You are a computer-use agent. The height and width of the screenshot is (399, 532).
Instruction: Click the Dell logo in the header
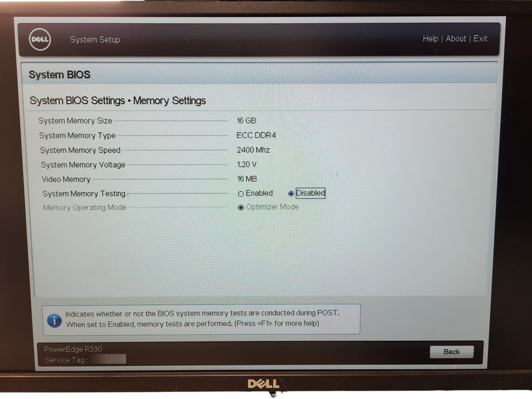(40, 39)
